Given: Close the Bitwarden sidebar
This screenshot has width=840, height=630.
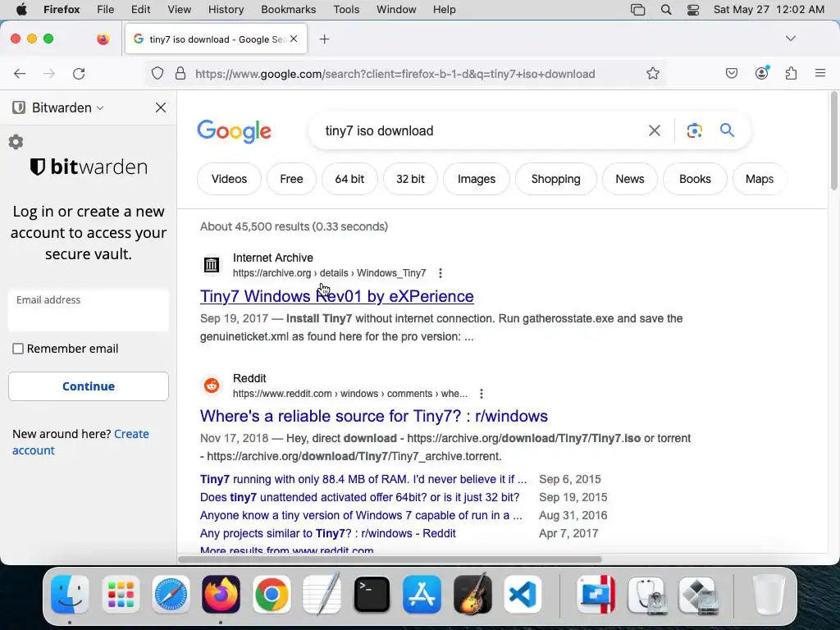Looking at the screenshot, I should [160, 107].
